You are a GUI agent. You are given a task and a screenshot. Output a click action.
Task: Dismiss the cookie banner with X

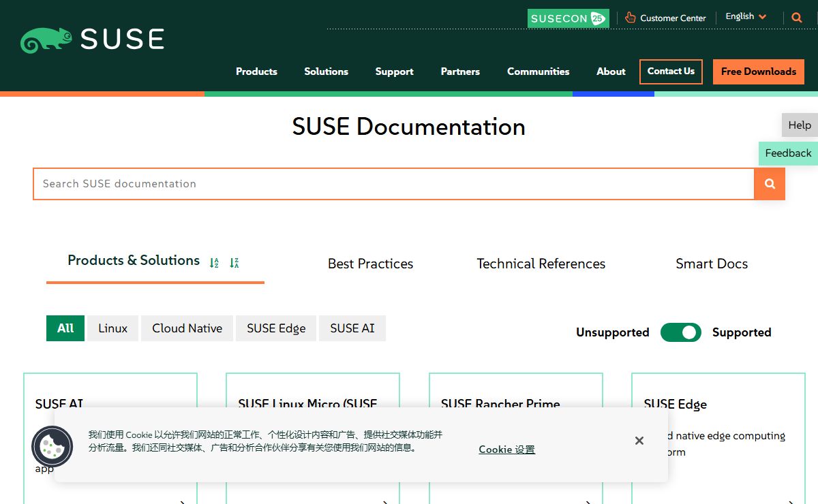pyautogui.click(x=639, y=441)
